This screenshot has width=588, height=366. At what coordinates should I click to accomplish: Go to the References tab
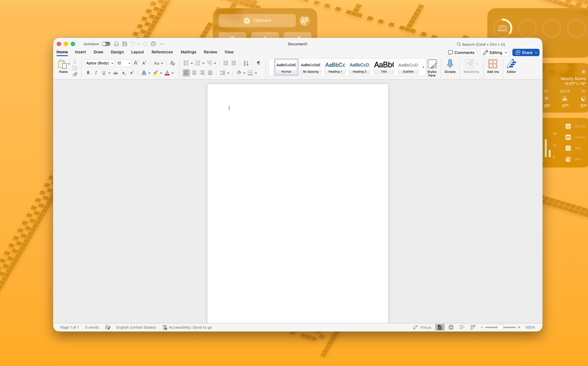(162, 52)
